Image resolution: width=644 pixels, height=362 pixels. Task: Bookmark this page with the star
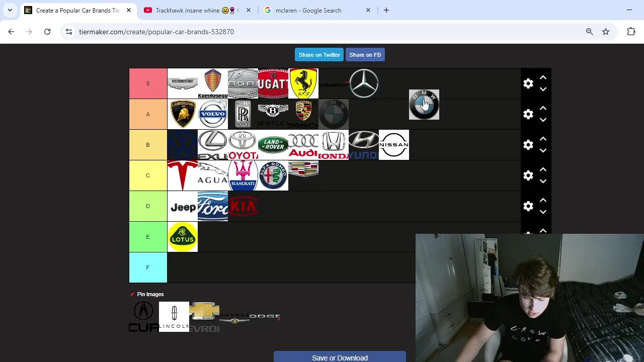606,32
